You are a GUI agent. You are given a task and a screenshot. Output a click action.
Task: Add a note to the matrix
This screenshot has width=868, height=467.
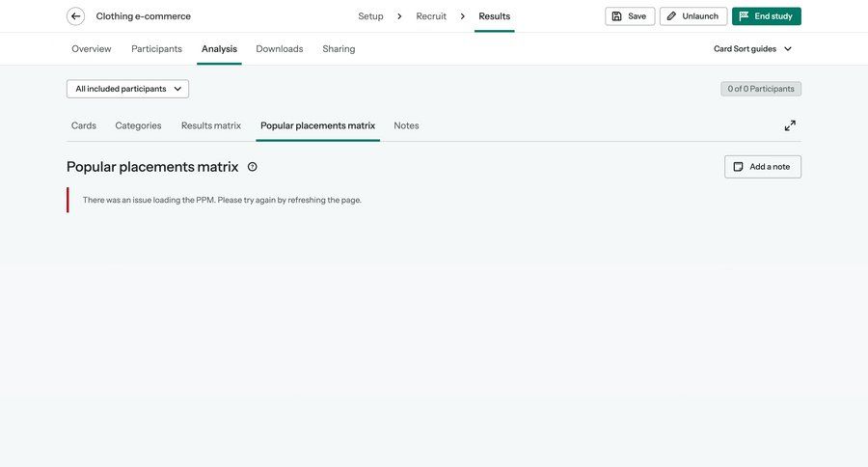point(762,167)
